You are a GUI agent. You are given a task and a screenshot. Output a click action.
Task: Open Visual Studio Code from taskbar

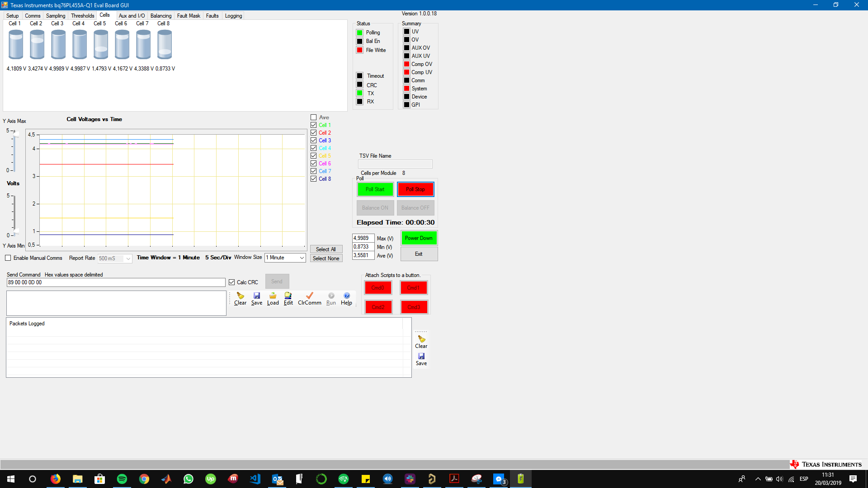255,479
